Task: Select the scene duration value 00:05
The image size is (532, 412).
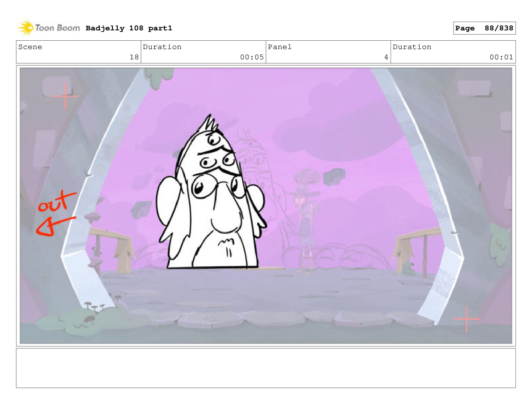Action: coord(252,57)
